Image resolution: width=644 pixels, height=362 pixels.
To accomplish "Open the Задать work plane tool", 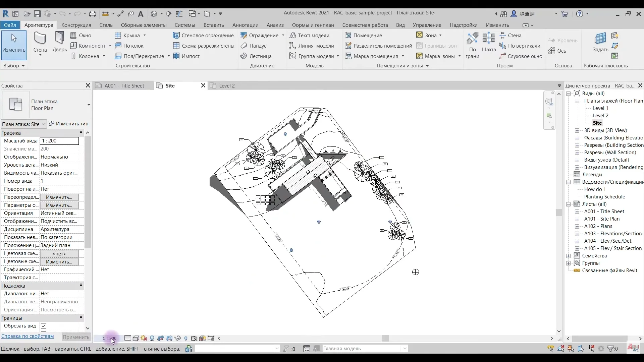I will coord(600,43).
